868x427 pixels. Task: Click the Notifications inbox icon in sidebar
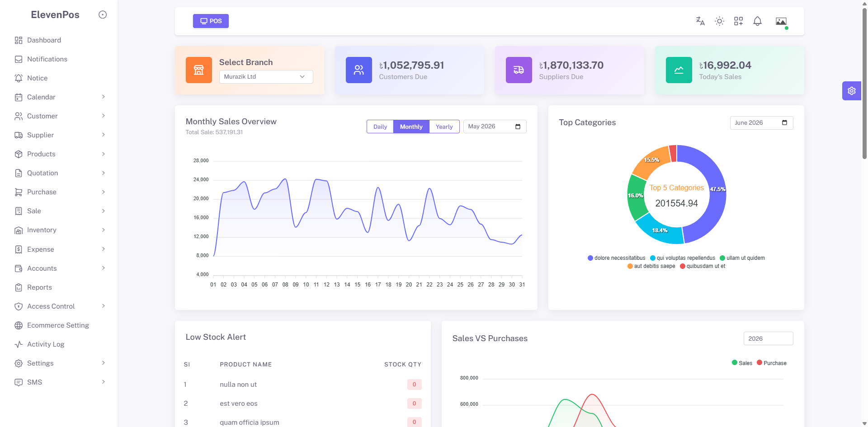coord(19,59)
